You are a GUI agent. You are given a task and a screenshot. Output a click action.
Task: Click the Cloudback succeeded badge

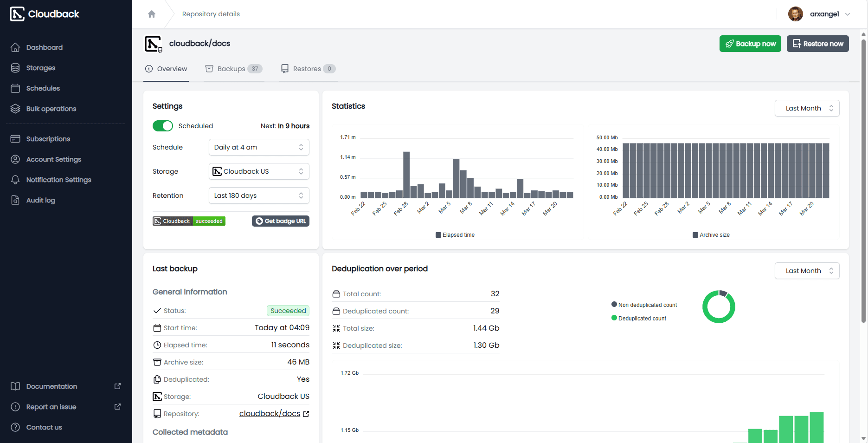[x=189, y=221]
